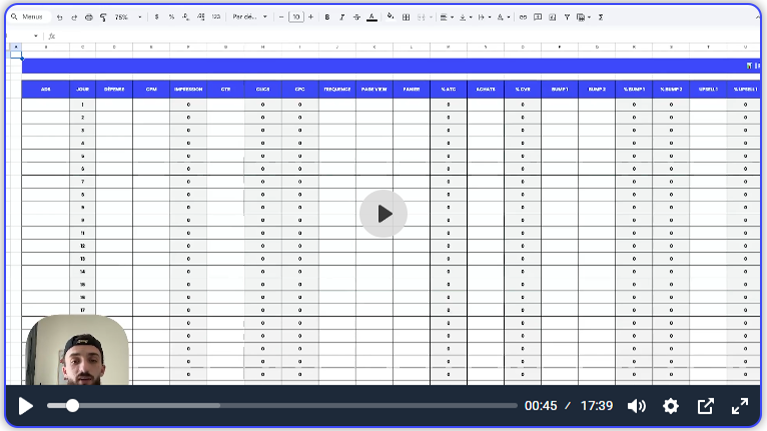Viewport: 767px width, 431px height.
Task: Click the Insert link icon
Action: click(x=523, y=17)
